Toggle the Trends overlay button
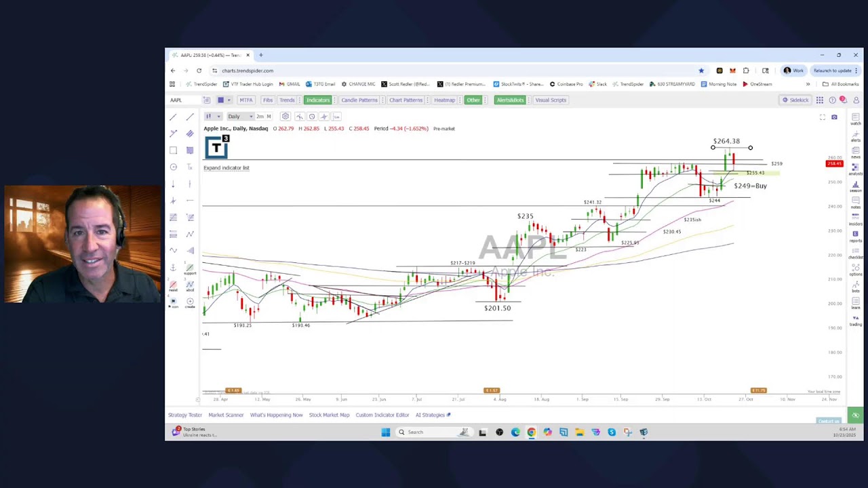Screen dimensions: 868x488 pyautogui.click(x=287, y=100)
